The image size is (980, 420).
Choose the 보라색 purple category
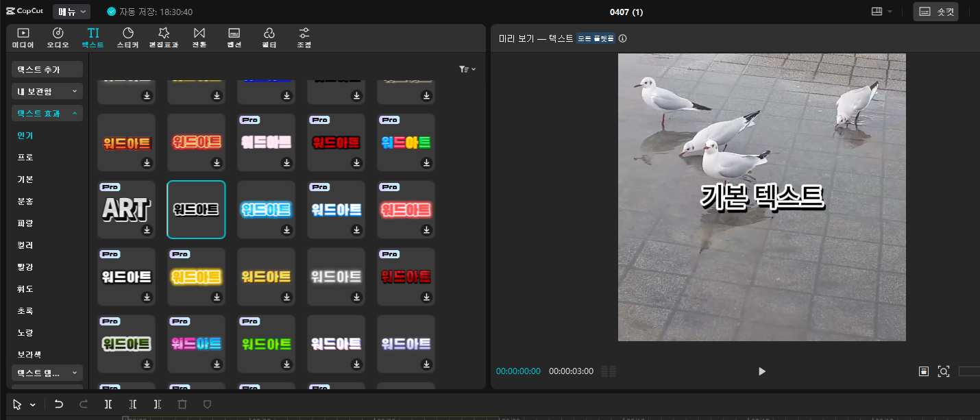pos(29,355)
